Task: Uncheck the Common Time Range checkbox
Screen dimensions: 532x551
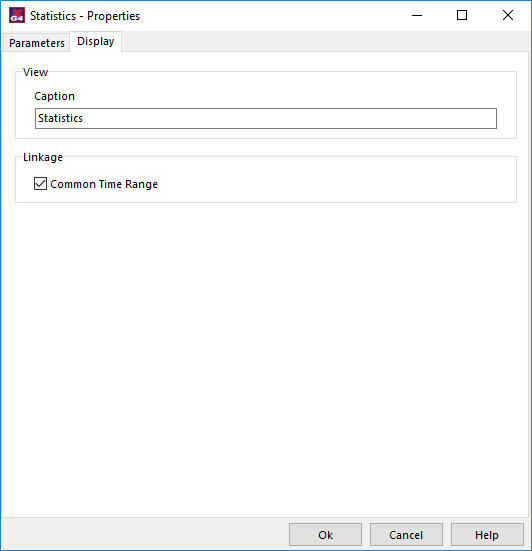Action: (40, 183)
